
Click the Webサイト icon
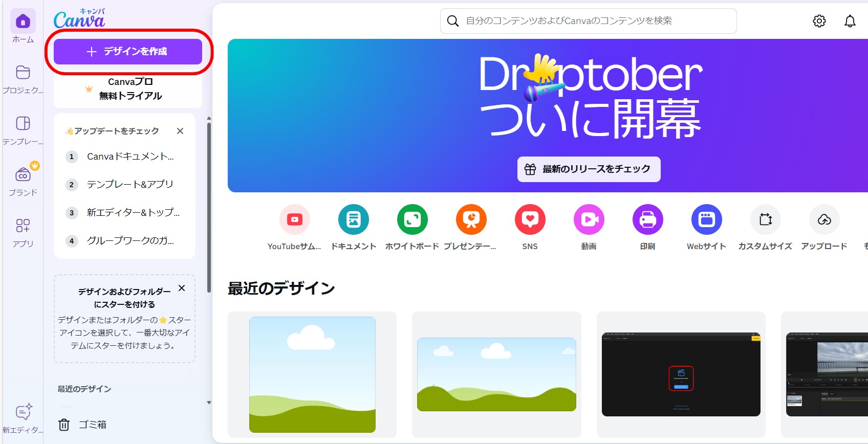coord(706,220)
